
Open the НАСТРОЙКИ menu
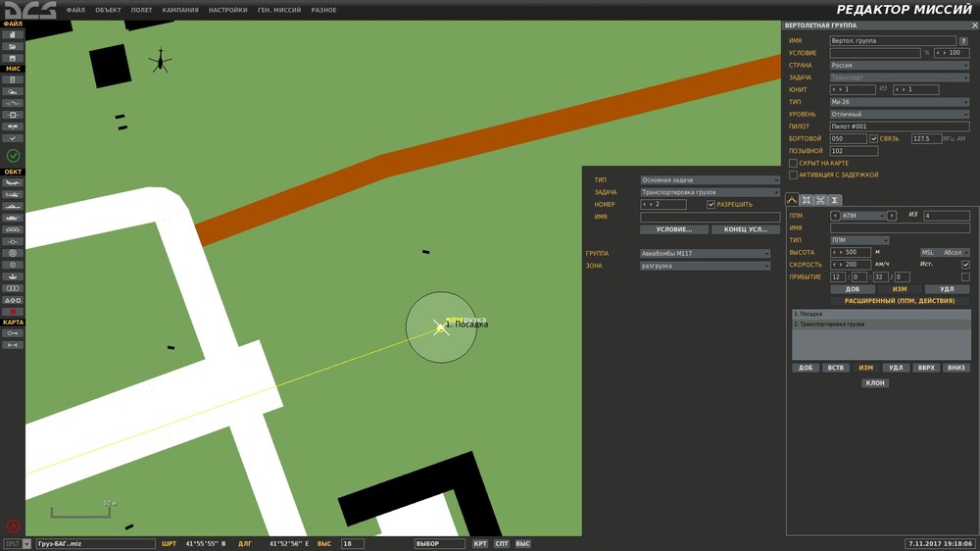[227, 10]
